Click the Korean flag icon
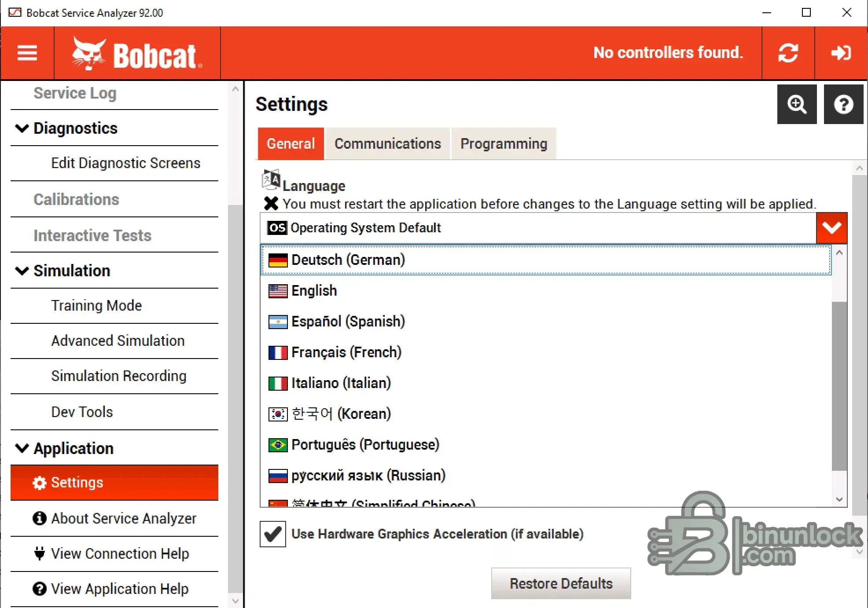 click(278, 414)
